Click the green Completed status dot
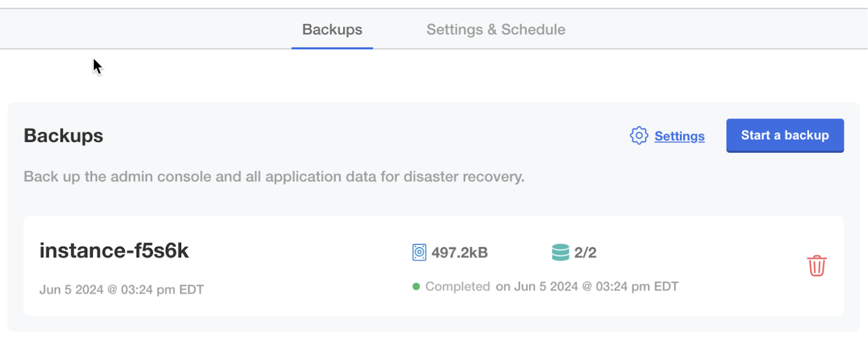Image resolution: width=868 pixels, height=338 pixels. (416, 286)
